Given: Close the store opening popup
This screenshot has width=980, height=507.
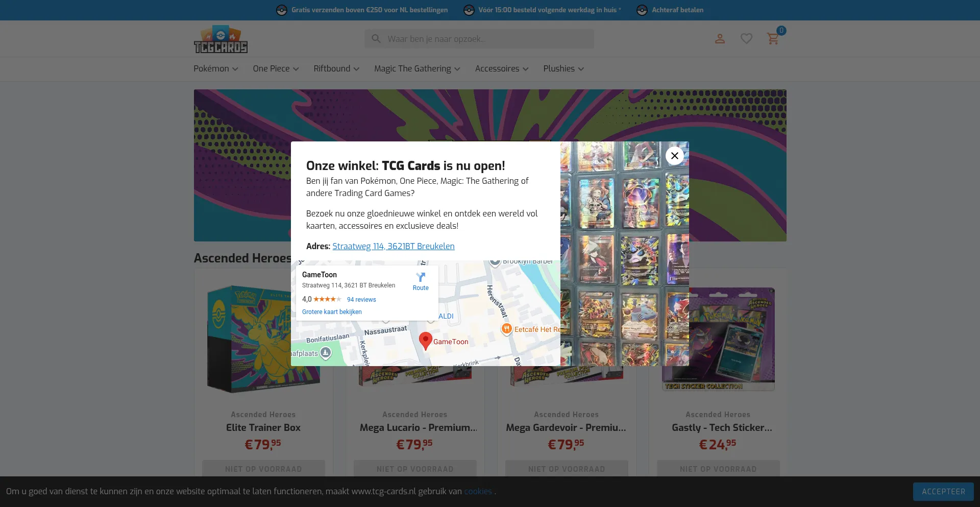Looking at the screenshot, I should (674, 156).
